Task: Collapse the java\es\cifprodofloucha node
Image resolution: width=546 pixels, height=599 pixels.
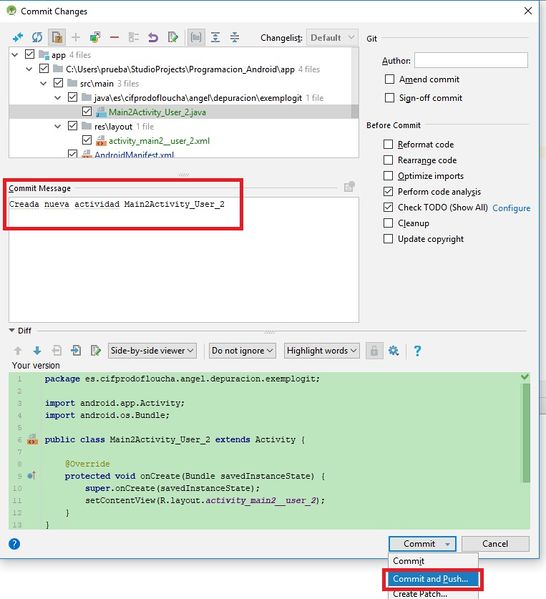Action: point(58,98)
